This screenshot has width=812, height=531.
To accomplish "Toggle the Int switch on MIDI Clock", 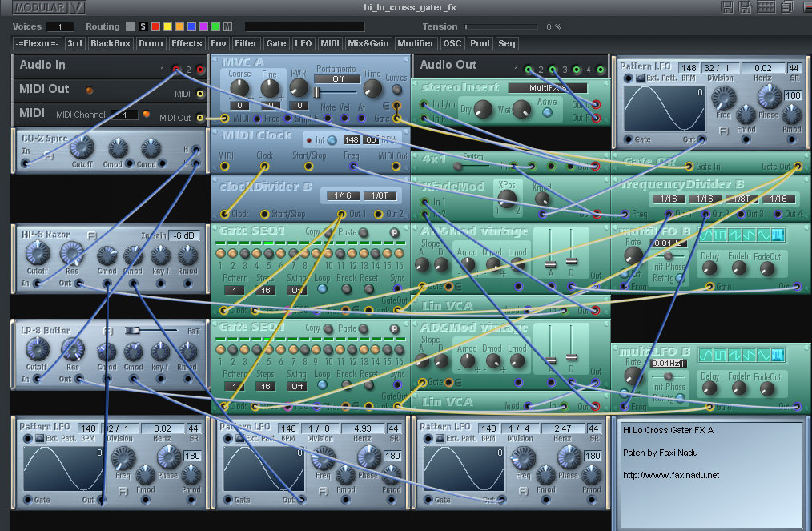I will [332, 140].
